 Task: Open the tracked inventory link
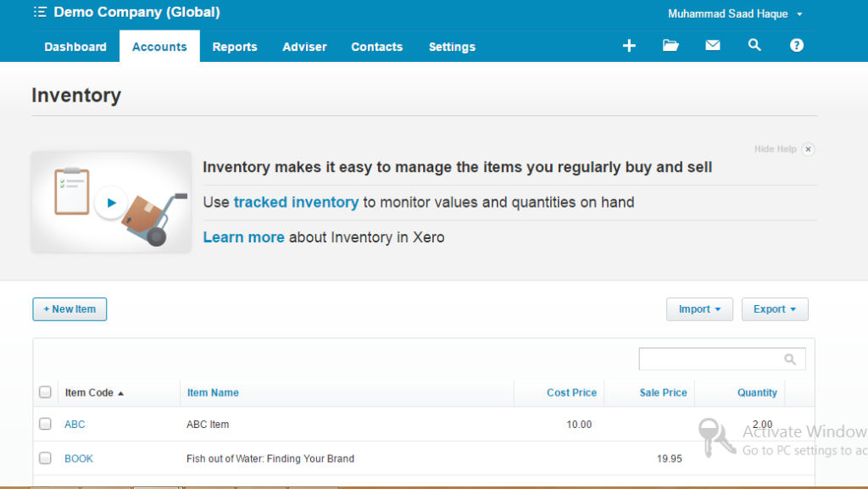point(295,202)
